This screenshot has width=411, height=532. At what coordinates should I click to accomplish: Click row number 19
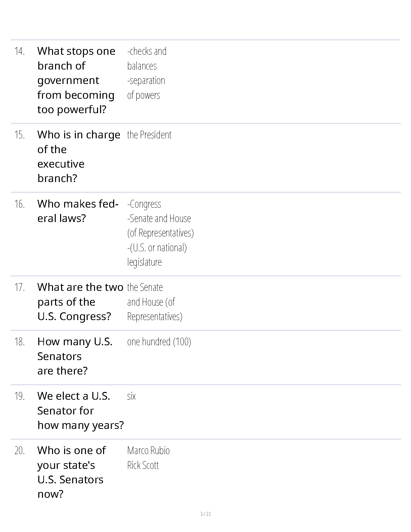(x=19, y=396)
